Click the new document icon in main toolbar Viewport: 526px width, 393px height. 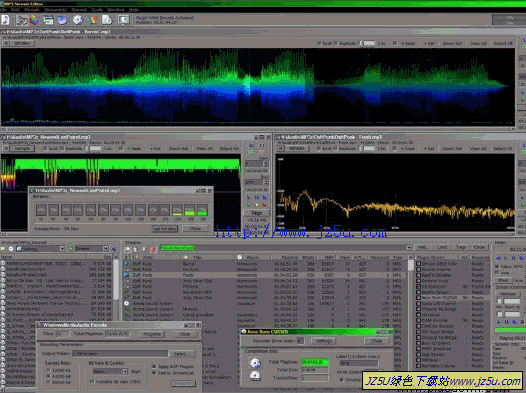point(5,20)
